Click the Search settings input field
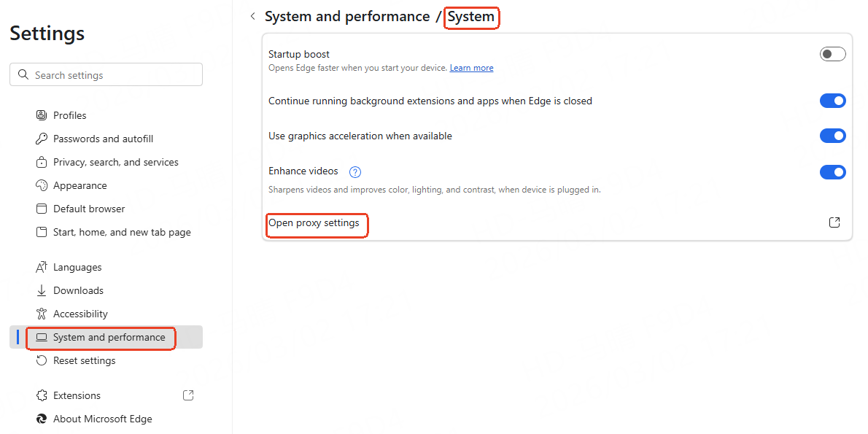The image size is (868, 434). pyautogui.click(x=114, y=75)
